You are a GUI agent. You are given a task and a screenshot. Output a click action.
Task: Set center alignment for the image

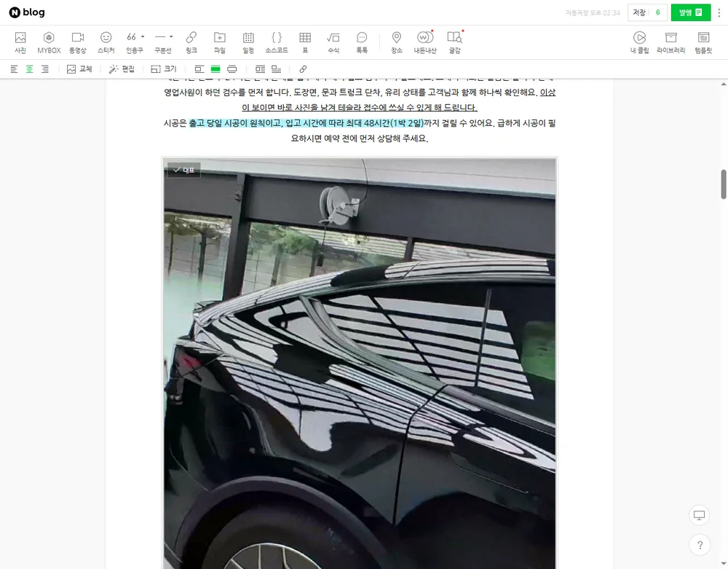point(30,69)
